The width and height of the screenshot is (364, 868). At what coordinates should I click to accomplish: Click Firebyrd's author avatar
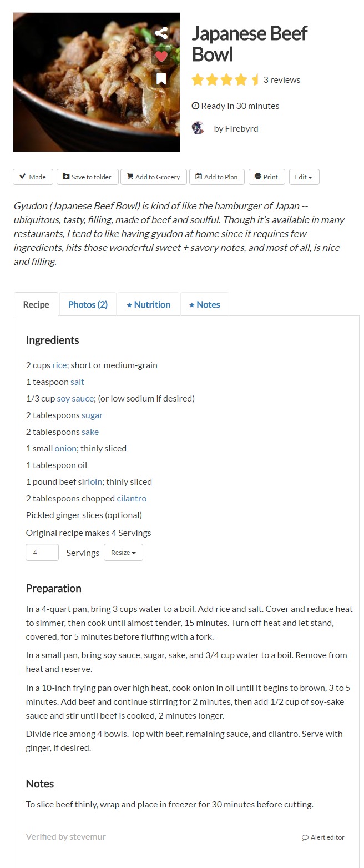[x=198, y=128]
